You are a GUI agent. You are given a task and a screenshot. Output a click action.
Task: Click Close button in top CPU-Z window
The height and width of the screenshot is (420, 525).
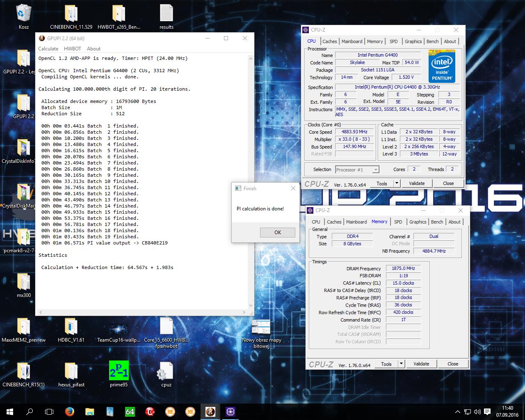(448, 183)
